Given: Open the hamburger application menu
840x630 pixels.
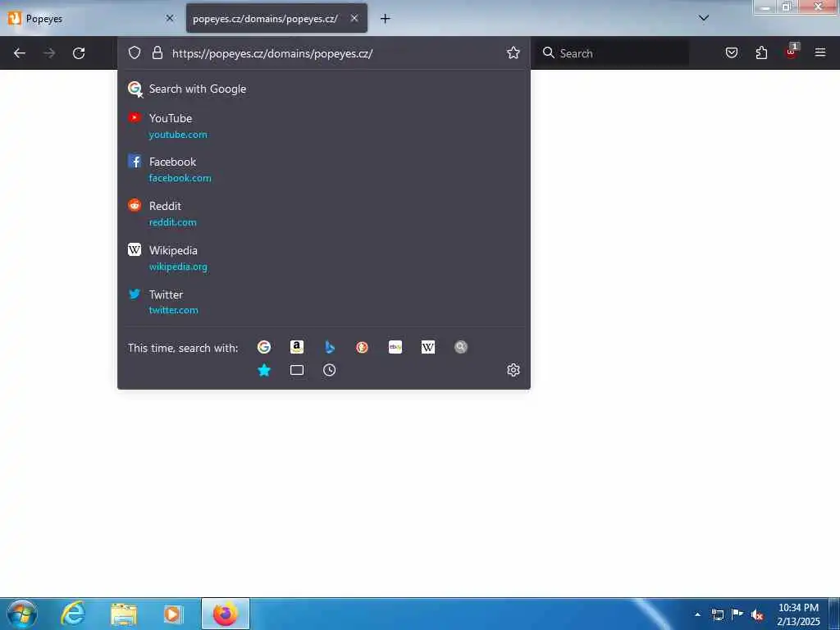Looking at the screenshot, I should (x=820, y=52).
